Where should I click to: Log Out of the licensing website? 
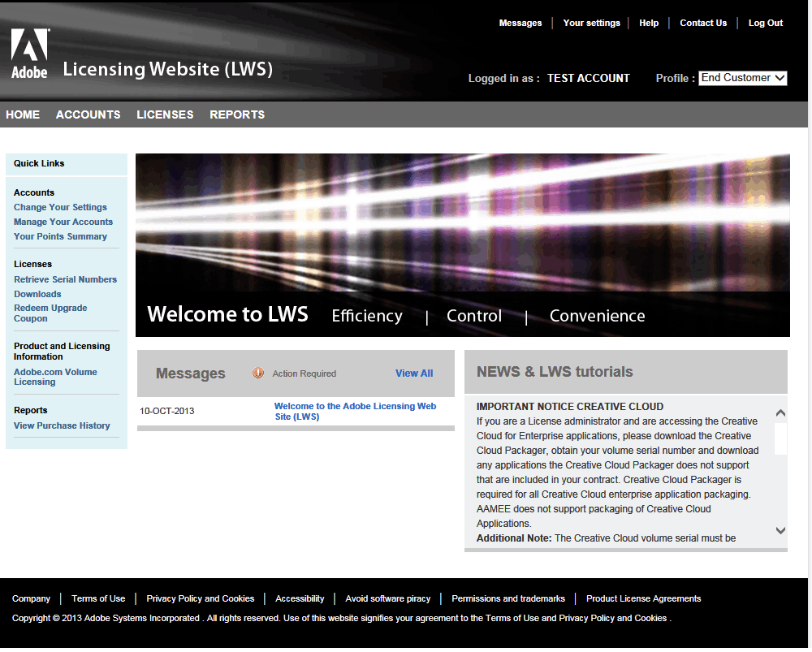(x=765, y=23)
